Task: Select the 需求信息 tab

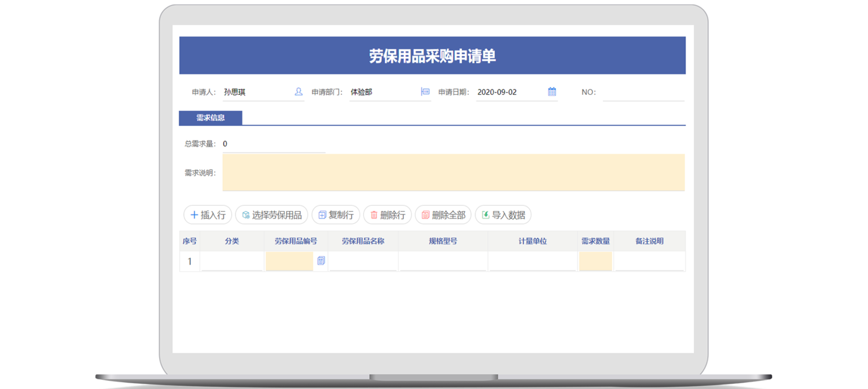Action: click(211, 118)
